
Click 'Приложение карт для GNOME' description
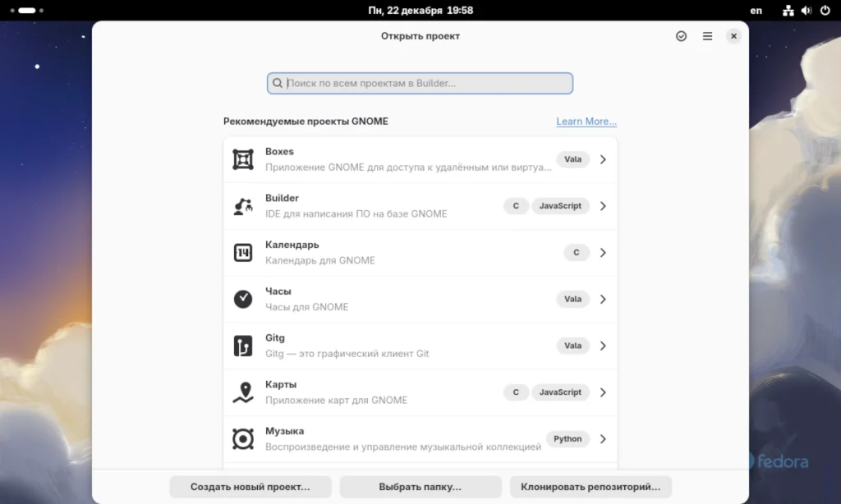[x=336, y=401]
